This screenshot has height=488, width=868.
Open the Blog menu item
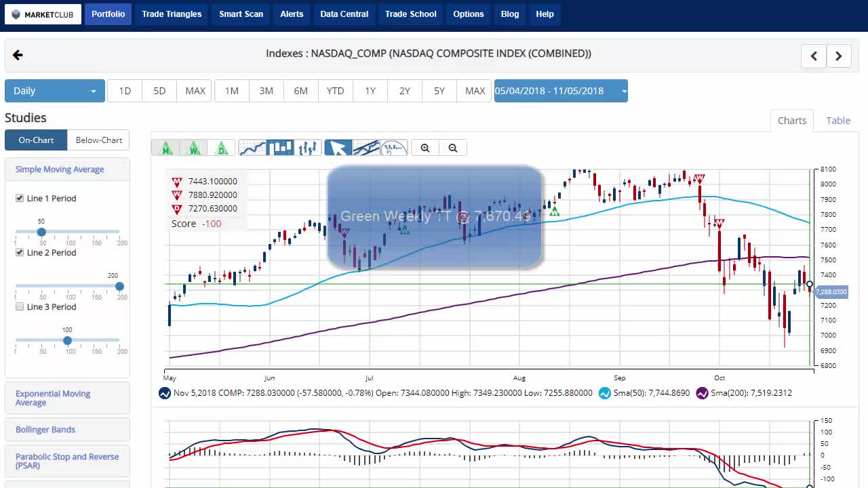coord(510,14)
